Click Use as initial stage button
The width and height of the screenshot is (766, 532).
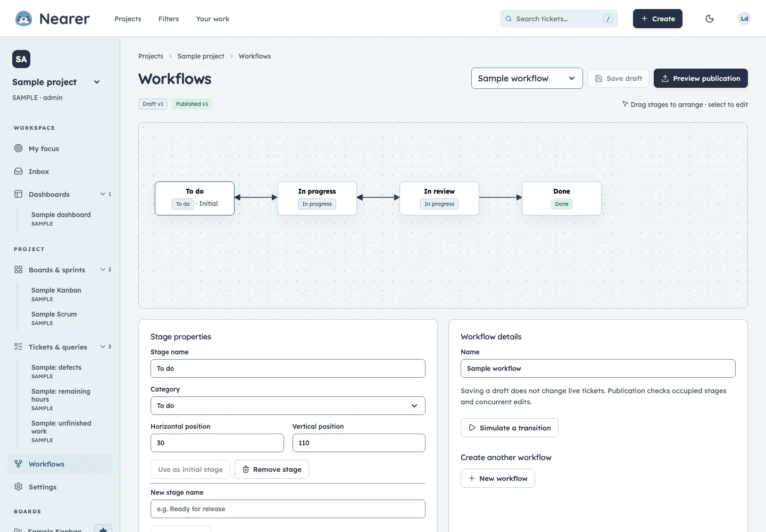[190, 469]
